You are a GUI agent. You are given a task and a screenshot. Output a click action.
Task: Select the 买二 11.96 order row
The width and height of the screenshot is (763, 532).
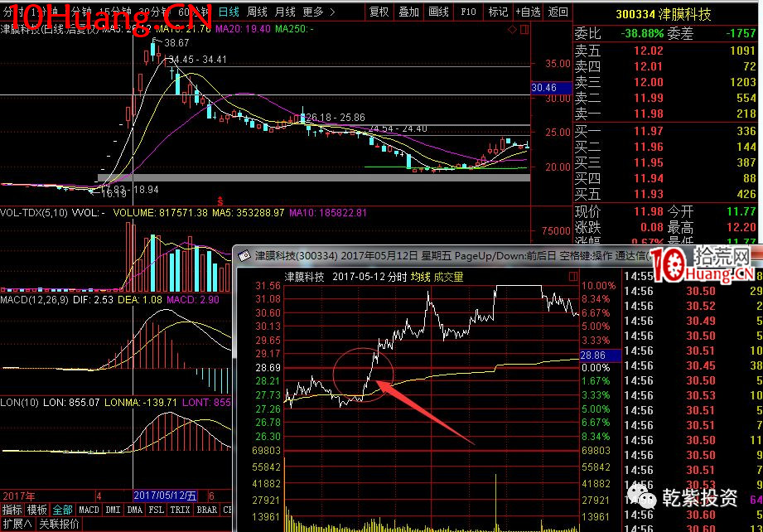[666, 147]
